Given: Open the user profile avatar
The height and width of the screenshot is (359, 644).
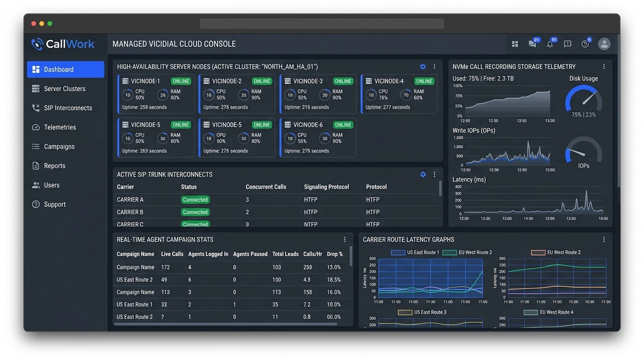Looking at the screenshot, I should 604,44.
